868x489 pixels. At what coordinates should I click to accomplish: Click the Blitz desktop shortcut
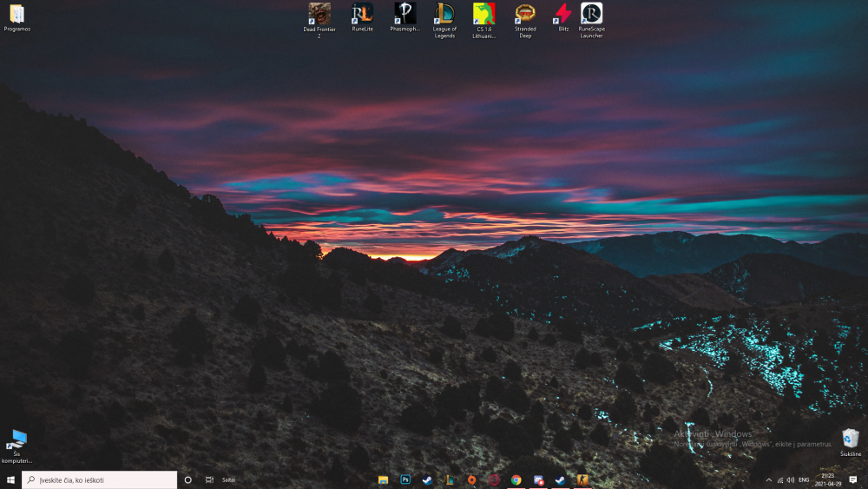click(563, 14)
